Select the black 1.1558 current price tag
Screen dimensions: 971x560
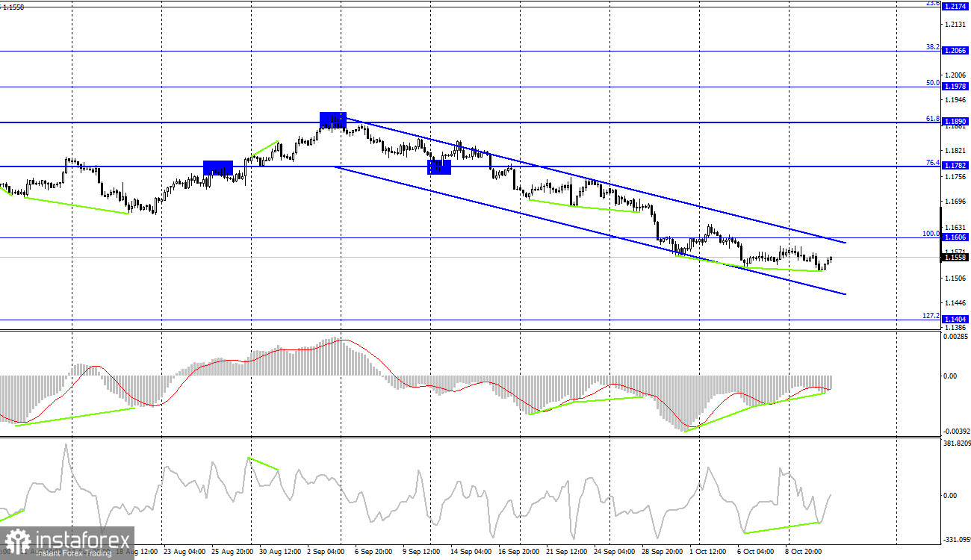click(956, 258)
